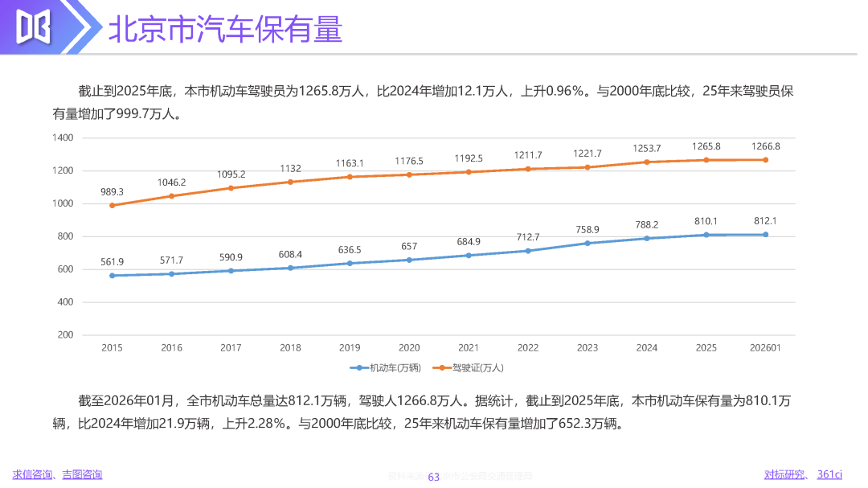The image size is (868, 488).
Task: Open the 求信咨询 link
Action: coord(31,474)
